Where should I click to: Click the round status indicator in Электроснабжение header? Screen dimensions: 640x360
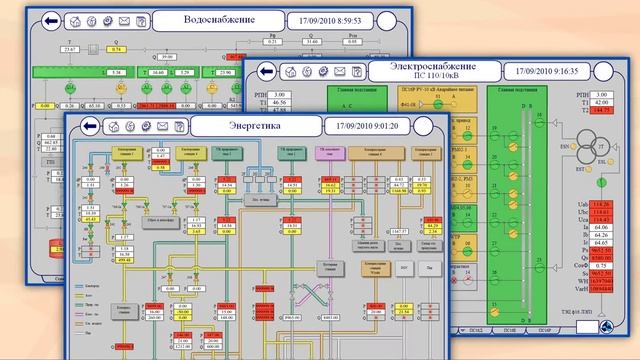tap(603, 71)
